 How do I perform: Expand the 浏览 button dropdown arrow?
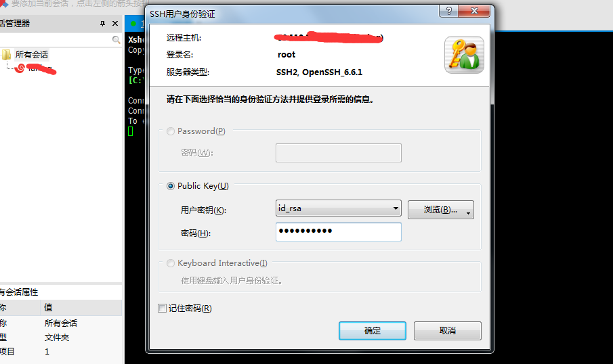coord(468,213)
